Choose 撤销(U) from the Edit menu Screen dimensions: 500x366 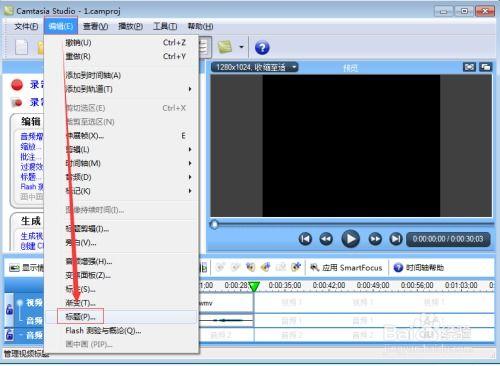pos(78,43)
